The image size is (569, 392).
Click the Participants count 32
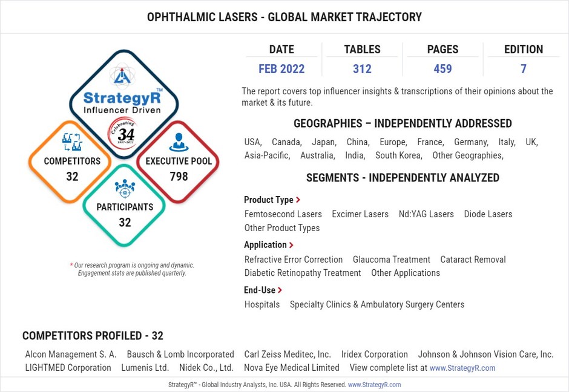(x=125, y=222)
